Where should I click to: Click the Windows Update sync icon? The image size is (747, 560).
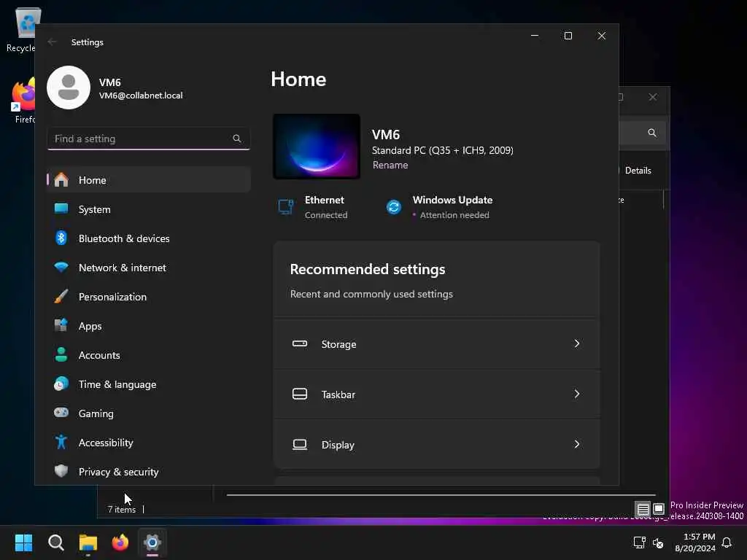pos(393,207)
